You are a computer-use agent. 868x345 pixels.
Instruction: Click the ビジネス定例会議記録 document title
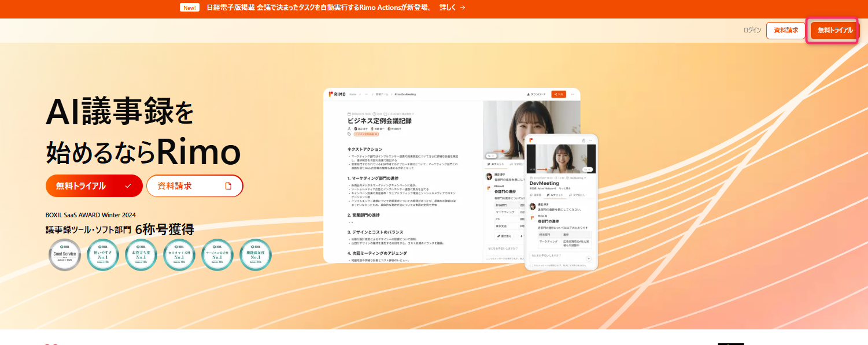click(x=380, y=121)
